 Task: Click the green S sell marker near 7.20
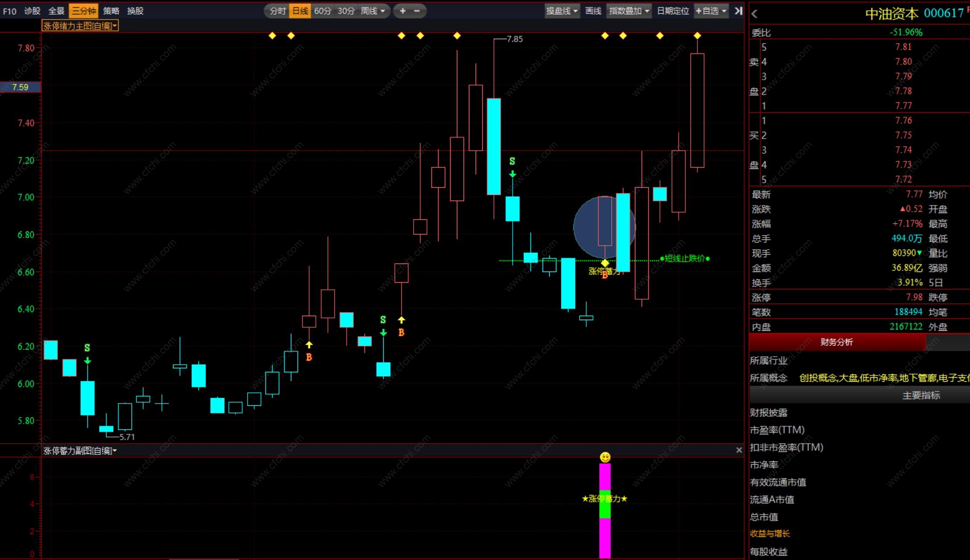(x=512, y=161)
